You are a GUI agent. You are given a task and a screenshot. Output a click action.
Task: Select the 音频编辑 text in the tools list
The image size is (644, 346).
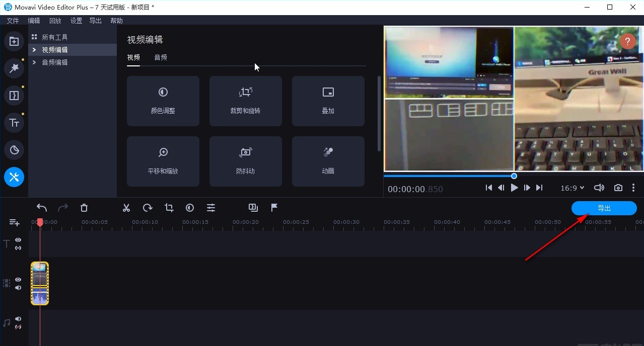pyautogui.click(x=55, y=62)
